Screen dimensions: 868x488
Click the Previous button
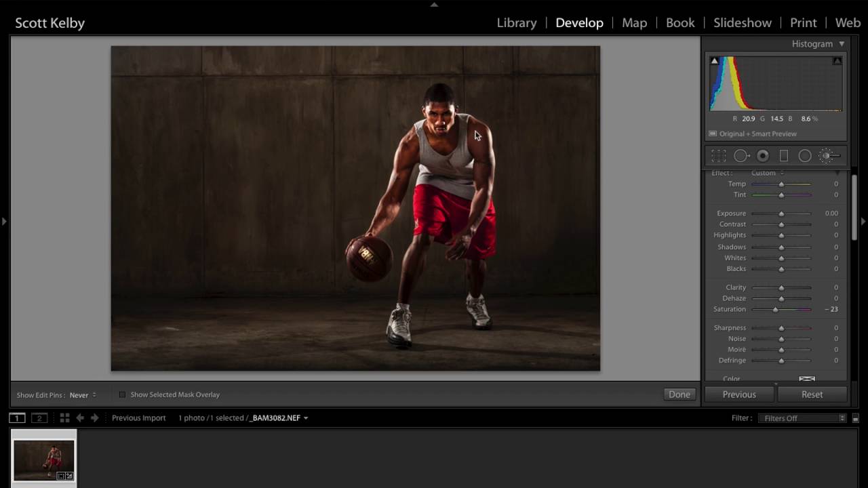click(x=739, y=394)
